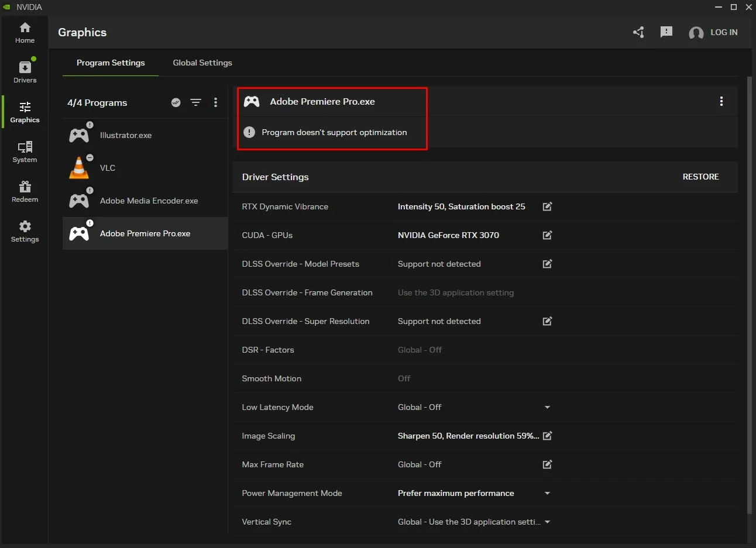Click the VLC cone icon
The width and height of the screenshot is (756, 548).
(79, 168)
